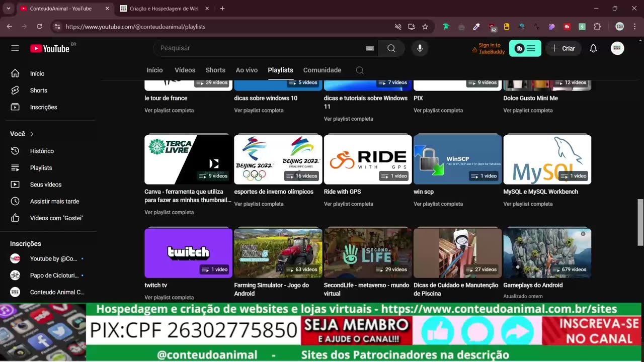Open the WinSCP playlist thumbnail
This screenshot has height=362, width=644.
point(457,159)
